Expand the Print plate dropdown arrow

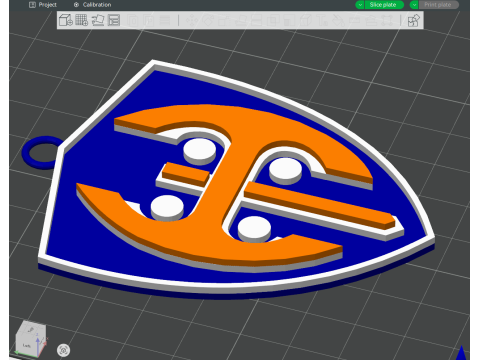point(414,5)
